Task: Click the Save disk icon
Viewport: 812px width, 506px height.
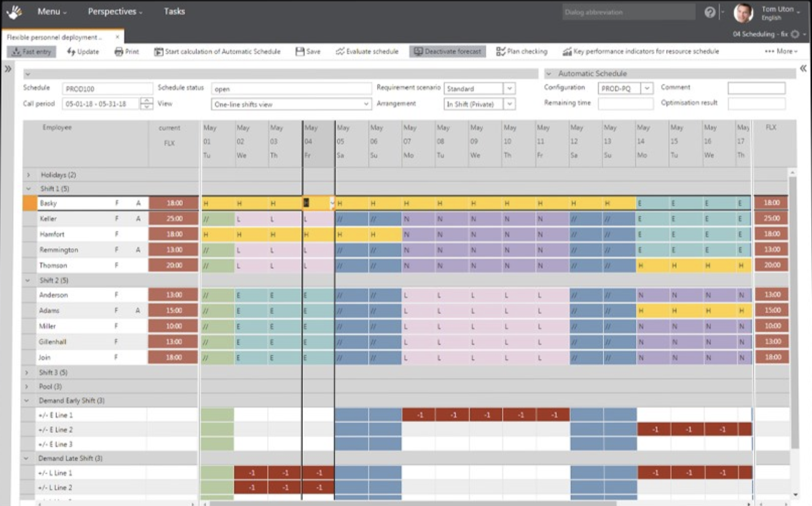Action: coord(300,51)
